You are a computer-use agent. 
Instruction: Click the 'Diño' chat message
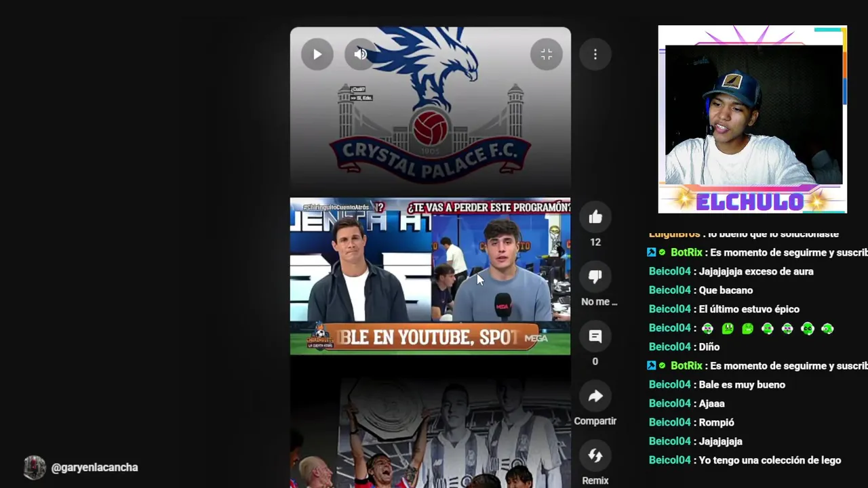pos(684,346)
